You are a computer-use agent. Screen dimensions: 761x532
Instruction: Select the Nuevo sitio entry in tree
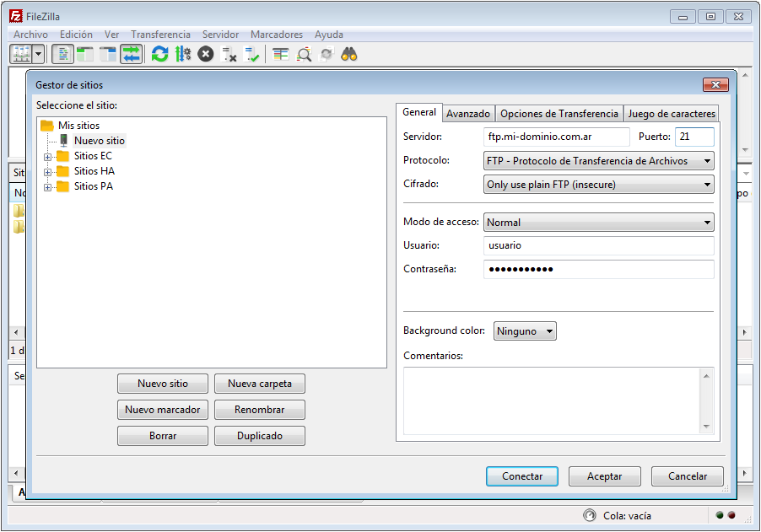pyautogui.click(x=100, y=141)
